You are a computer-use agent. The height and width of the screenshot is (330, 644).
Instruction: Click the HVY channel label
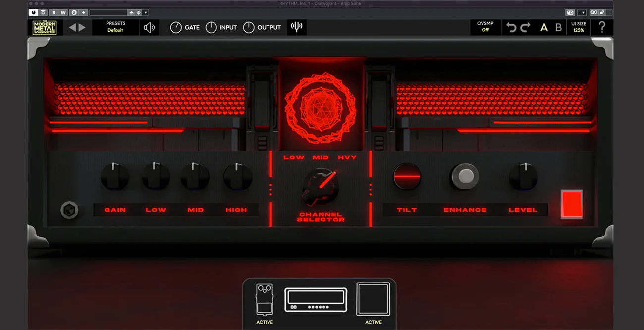click(347, 157)
